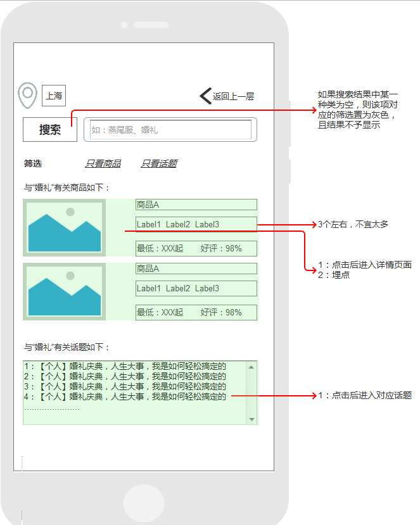Click the first product's price and rating row
Viewport: 420px width, 525px height.
[x=196, y=248]
